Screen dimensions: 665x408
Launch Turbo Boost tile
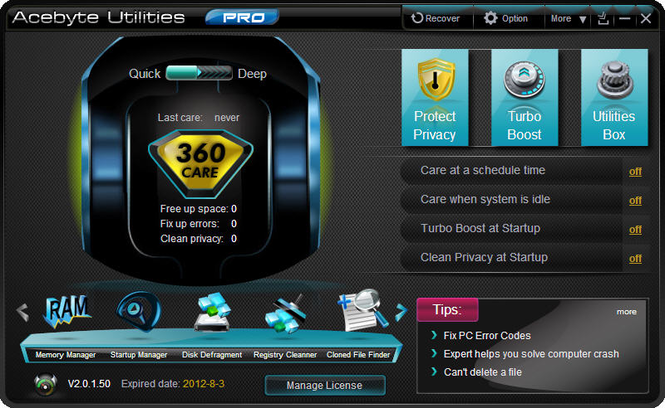pyautogui.click(x=525, y=98)
